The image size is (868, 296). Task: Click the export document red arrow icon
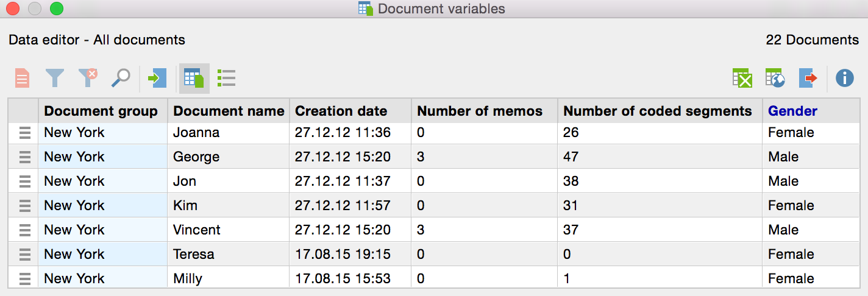[x=808, y=78]
